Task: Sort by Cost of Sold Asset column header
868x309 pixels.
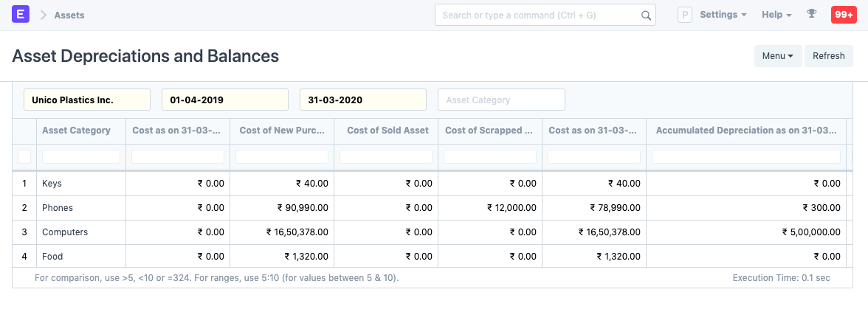Action: (x=387, y=131)
